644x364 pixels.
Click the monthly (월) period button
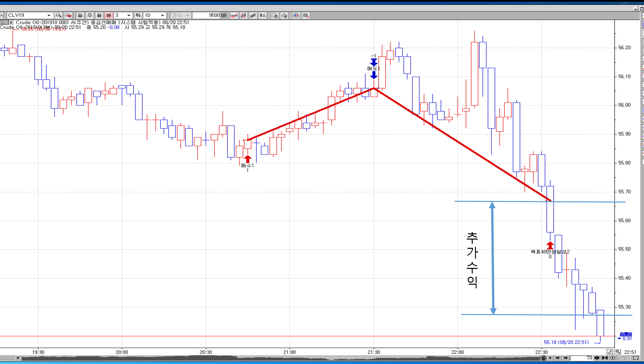pyautogui.click(x=99, y=15)
